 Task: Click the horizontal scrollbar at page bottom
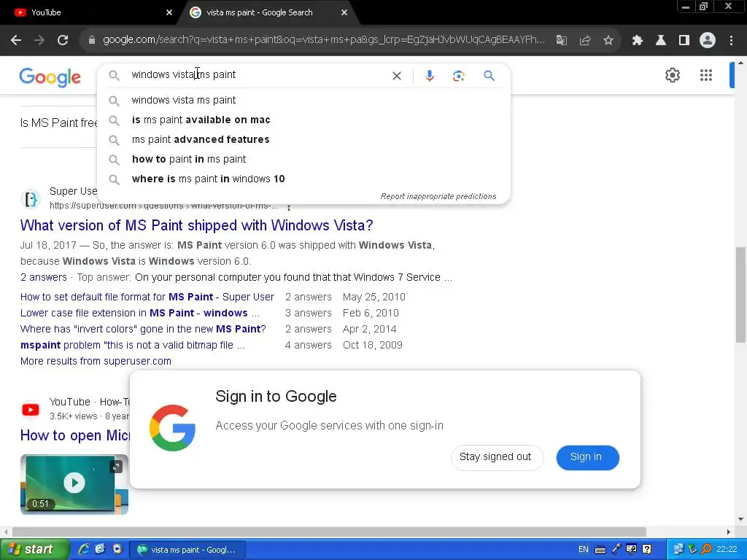click(329, 532)
